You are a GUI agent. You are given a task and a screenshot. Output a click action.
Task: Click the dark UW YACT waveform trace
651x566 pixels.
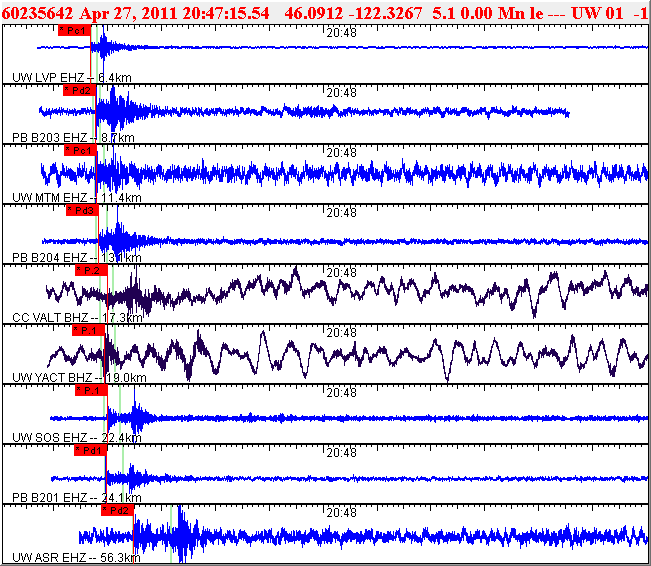348,355
